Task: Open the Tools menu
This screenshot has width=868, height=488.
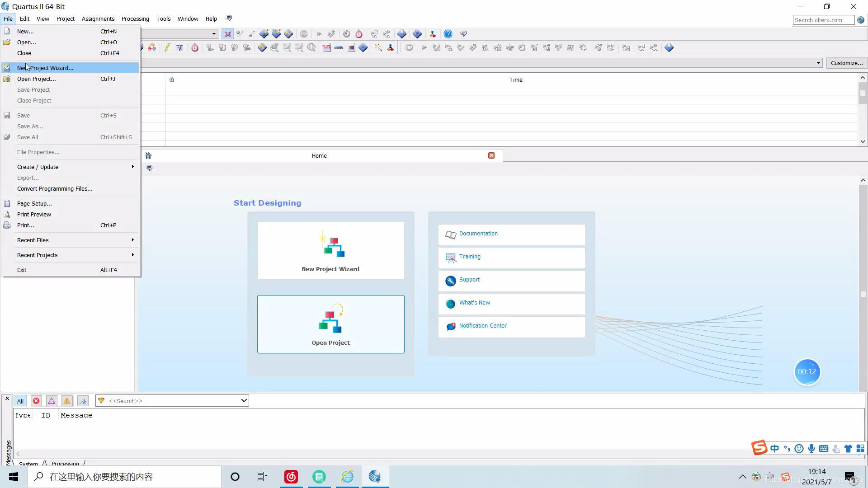Action: pos(163,19)
